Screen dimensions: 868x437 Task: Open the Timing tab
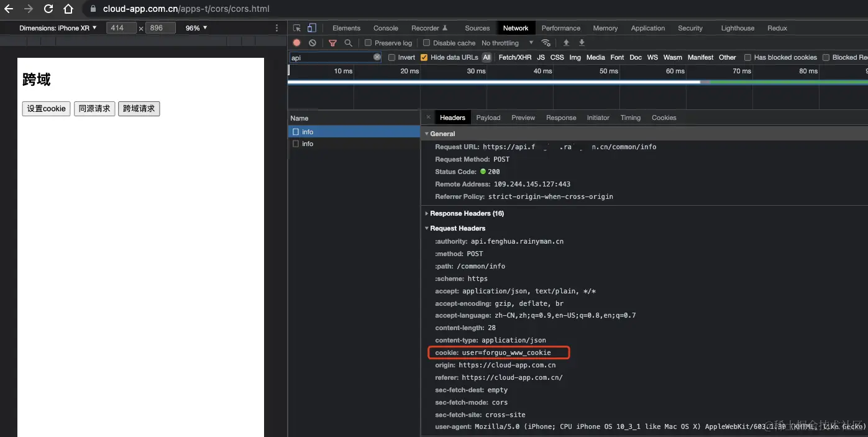[x=630, y=117]
